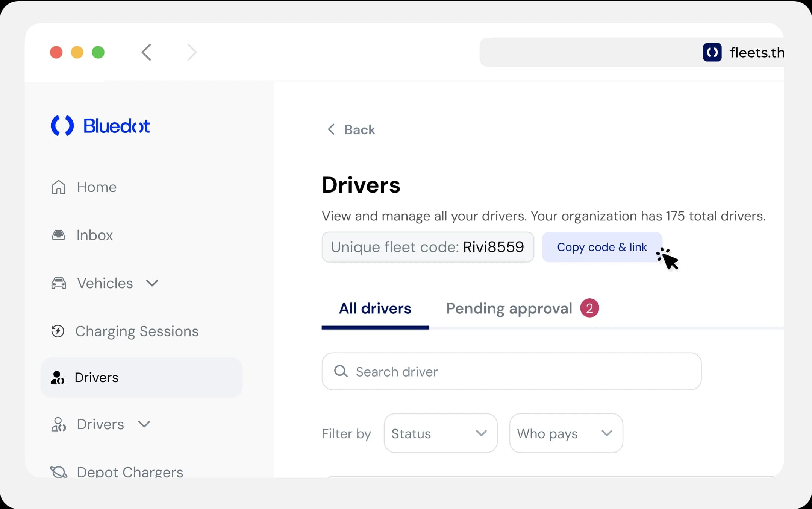The height and width of the screenshot is (509, 812).
Task: Click the red close window dot
Action: click(x=56, y=52)
